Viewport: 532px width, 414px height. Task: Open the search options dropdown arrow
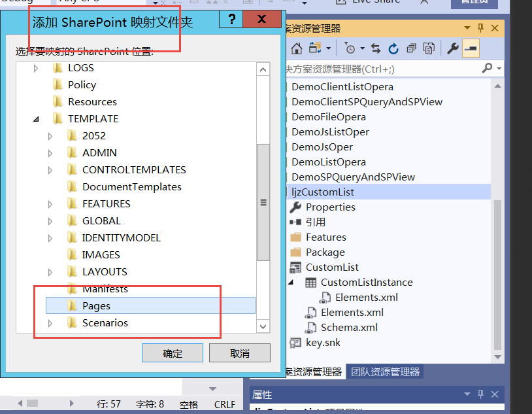pos(499,68)
